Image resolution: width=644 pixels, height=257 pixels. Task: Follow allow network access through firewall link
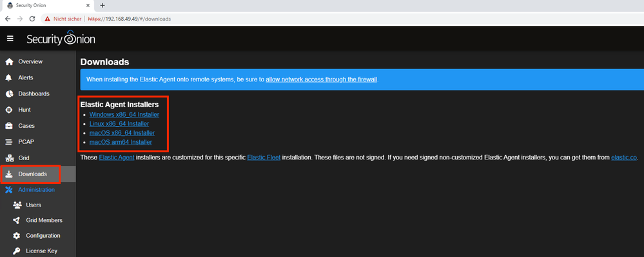321,79
